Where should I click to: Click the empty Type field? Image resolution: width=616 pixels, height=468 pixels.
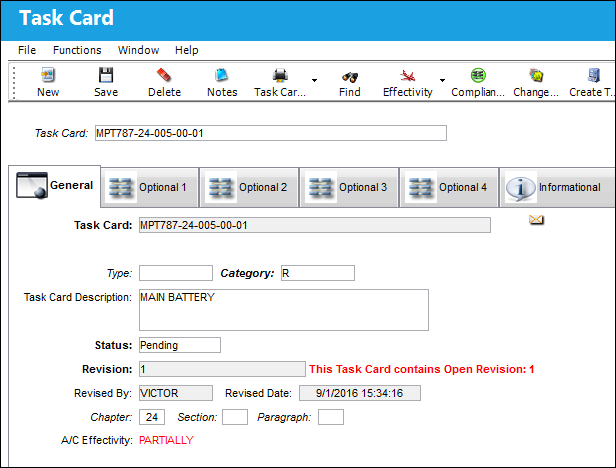pos(176,273)
